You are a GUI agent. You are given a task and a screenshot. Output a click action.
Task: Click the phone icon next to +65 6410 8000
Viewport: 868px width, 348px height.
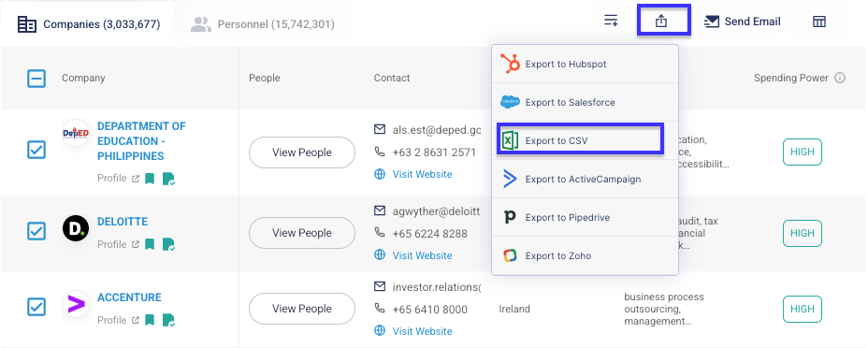click(x=380, y=309)
